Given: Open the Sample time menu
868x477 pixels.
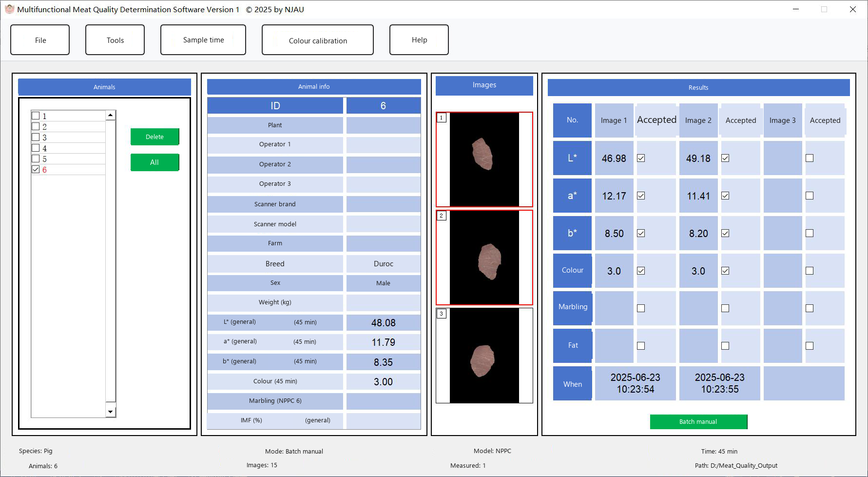Looking at the screenshot, I should (203, 40).
